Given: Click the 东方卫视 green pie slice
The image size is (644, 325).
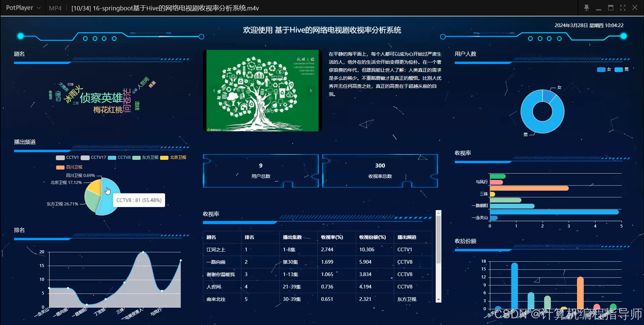Looking at the screenshot, I should pos(92,201).
